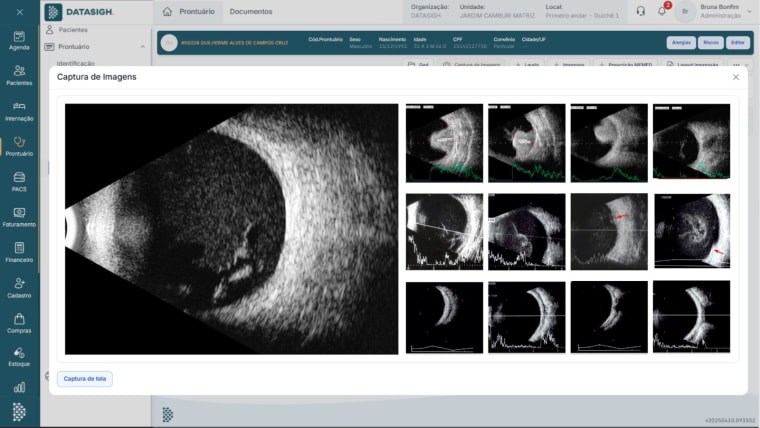Viewport: 760px width, 428px height.
Task: Select Identificação submenu item
Action: (x=76, y=63)
